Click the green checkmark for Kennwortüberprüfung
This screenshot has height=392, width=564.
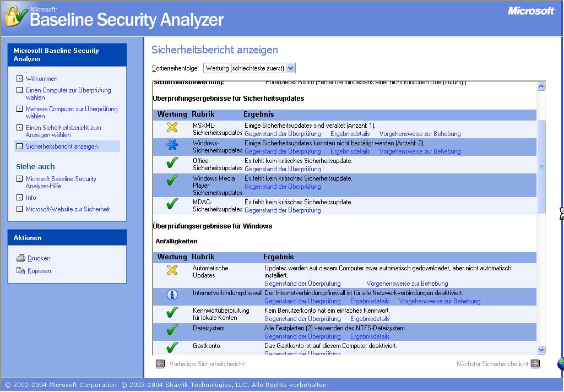[172, 312]
